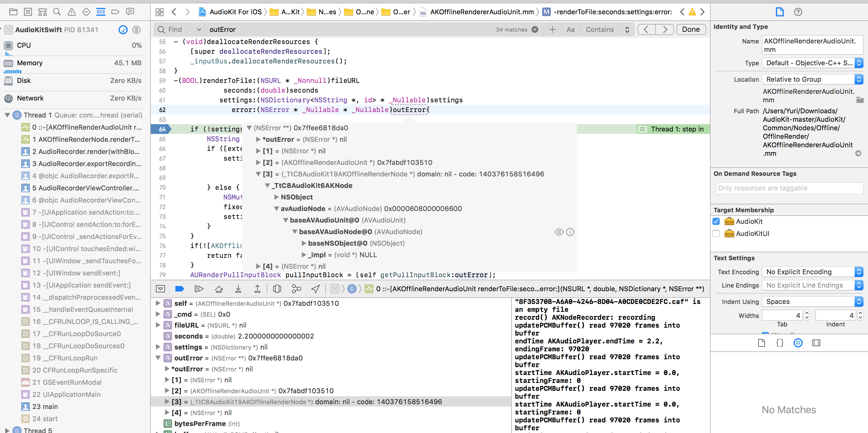Image resolution: width=868 pixels, height=433 pixels.
Task: Open the Breakpoint navigator icon
Action: [115, 12]
